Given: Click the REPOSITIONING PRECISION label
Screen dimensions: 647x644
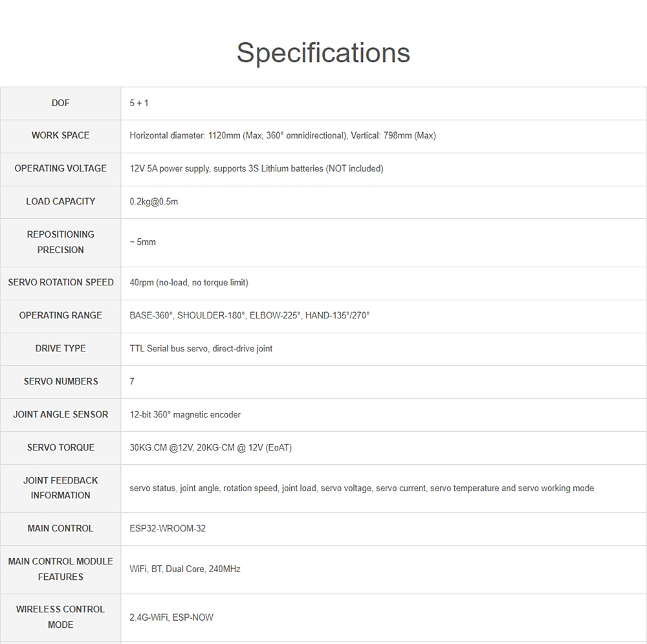Looking at the screenshot, I should coord(60,242).
